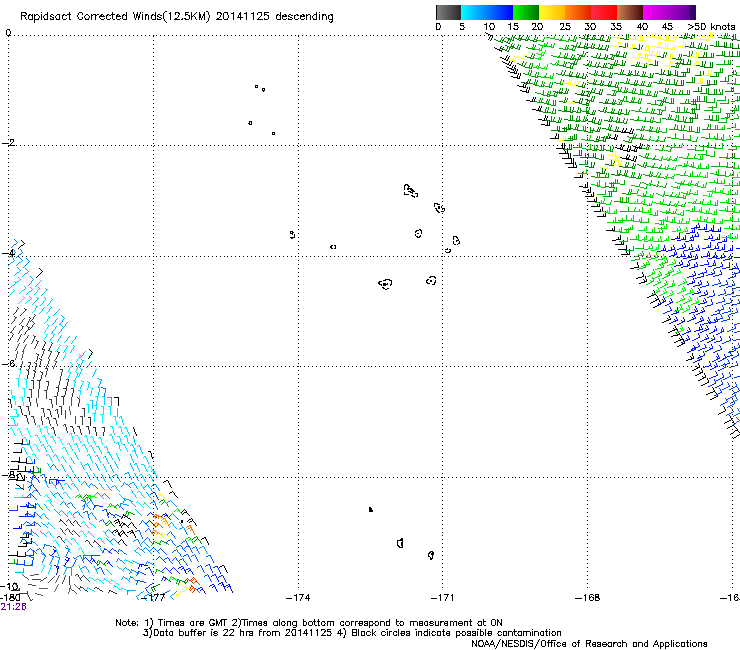Viewport: 740px width, 650px height.
Task: Click the longitude label -171
Action: click(x=443, y=598)
